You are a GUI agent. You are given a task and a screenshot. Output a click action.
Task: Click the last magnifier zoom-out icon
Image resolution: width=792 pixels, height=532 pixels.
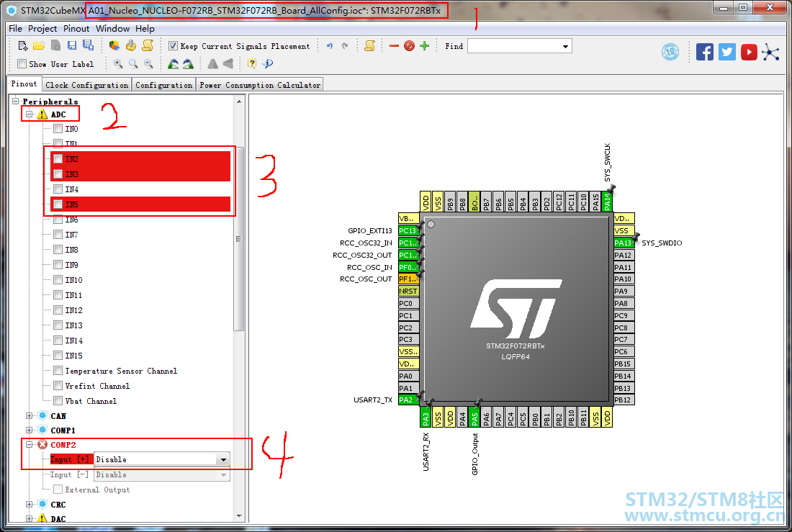tap(148, 63)
